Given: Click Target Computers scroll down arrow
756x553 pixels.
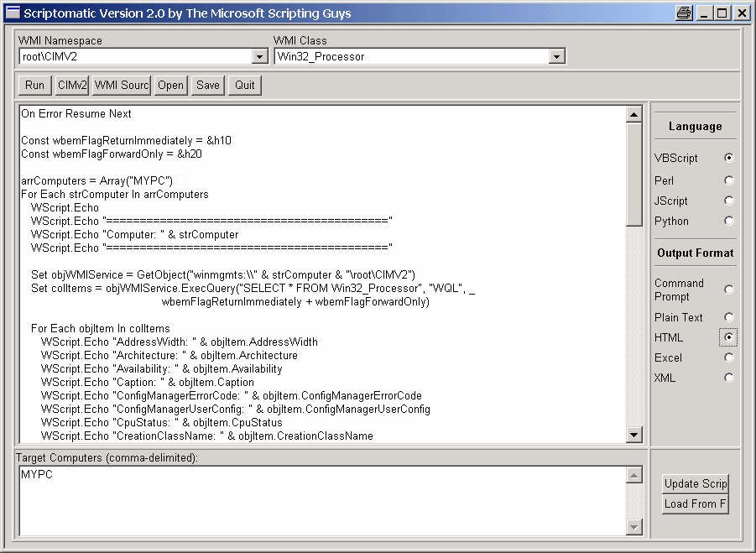Looking at the screenshot, I should (x=633, y=527).
